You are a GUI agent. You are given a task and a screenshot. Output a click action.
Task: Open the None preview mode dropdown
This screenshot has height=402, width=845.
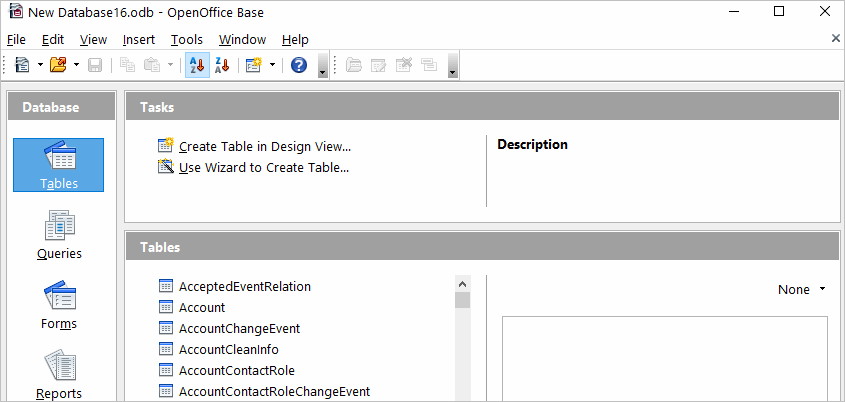click(x=802, y=289)
